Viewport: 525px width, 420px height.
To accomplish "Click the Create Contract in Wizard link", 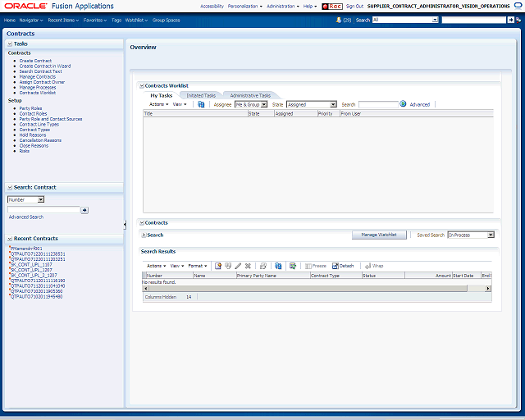I will [45, 66].
